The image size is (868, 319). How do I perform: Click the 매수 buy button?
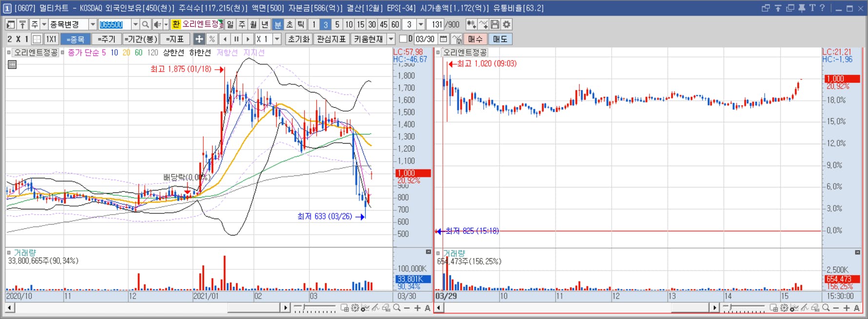[x=475, y=39]
